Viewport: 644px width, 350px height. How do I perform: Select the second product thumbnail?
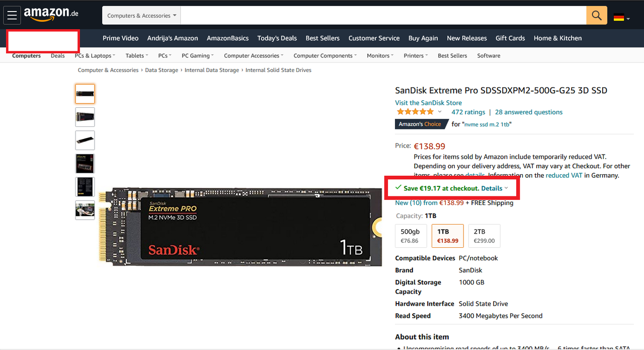pyautogui.click(x=85, y=117)
